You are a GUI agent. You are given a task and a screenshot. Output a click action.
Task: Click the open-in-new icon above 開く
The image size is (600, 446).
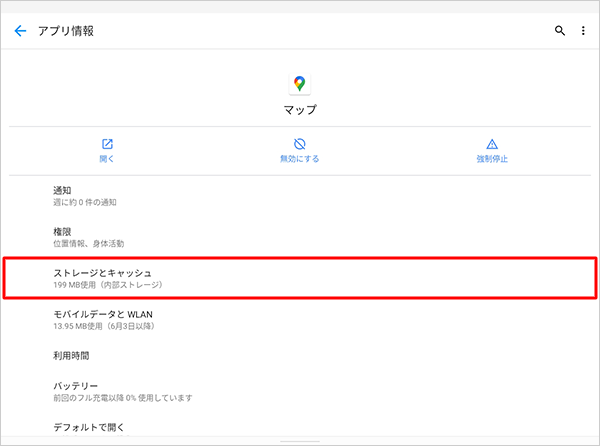click(107, 144)
